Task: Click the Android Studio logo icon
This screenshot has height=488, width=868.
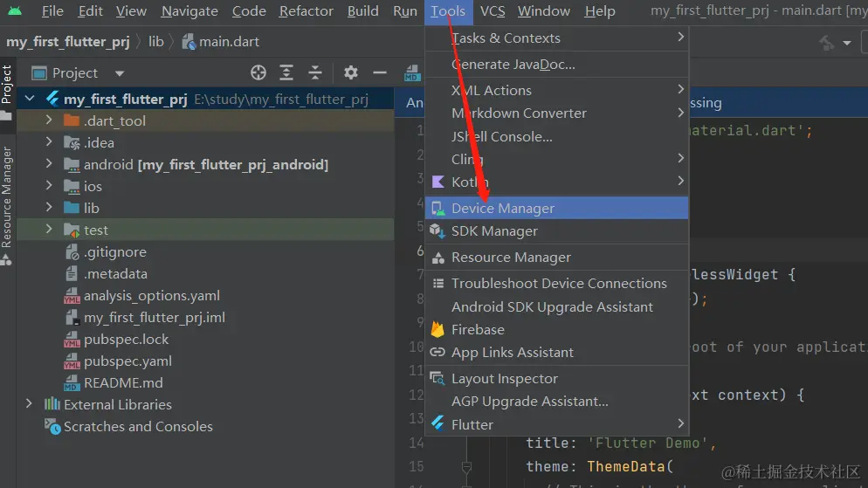Action: click(15, 10)
